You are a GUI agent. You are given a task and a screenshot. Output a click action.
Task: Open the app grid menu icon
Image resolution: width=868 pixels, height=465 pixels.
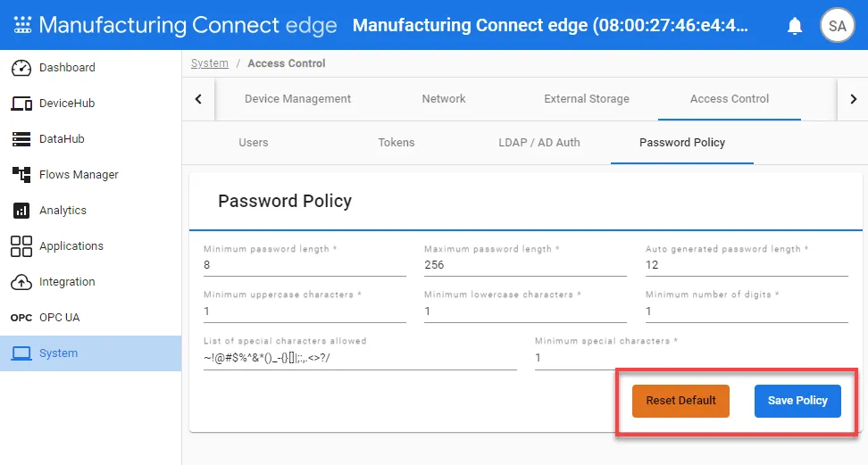(22, 25)
